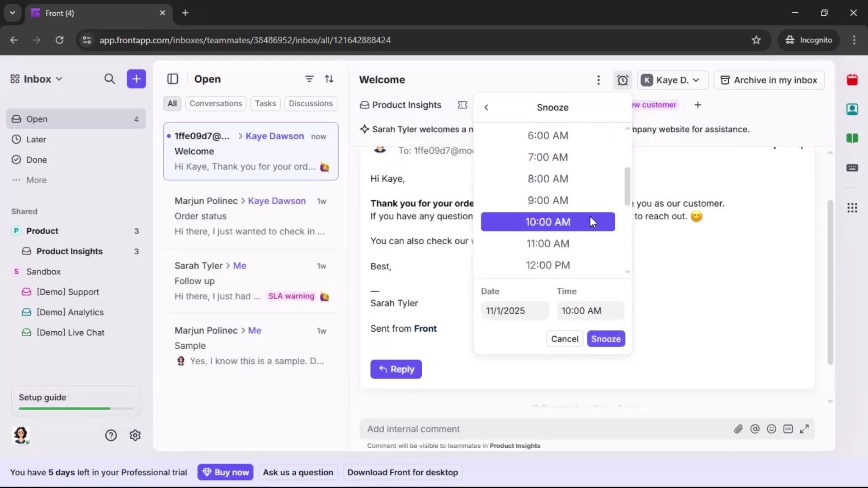Insert an emoji into the comment
Viewport: 868px width, 488px height.
(772, 429)
